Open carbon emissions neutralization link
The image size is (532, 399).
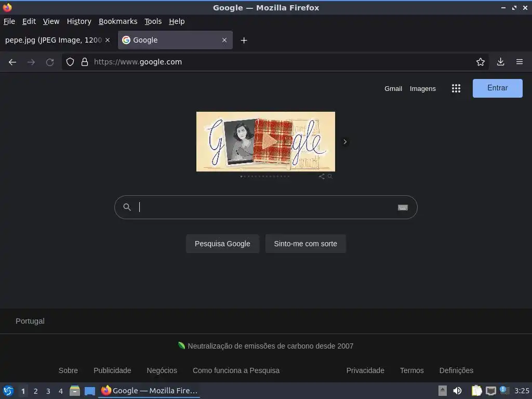[x=270, y=346]
